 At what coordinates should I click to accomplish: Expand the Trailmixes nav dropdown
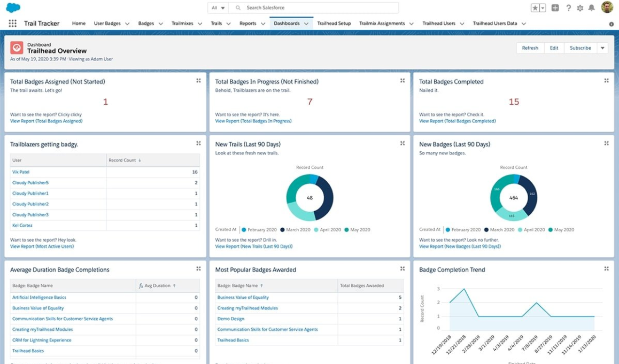pyautogui.click(x=200, y=24)
